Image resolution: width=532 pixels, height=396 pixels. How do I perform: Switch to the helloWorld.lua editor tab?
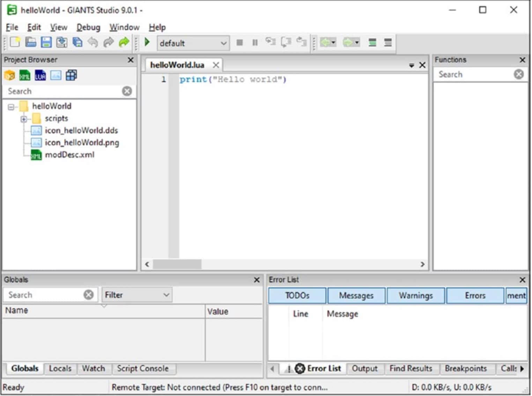pyautogui.click(x=177, y=65)
